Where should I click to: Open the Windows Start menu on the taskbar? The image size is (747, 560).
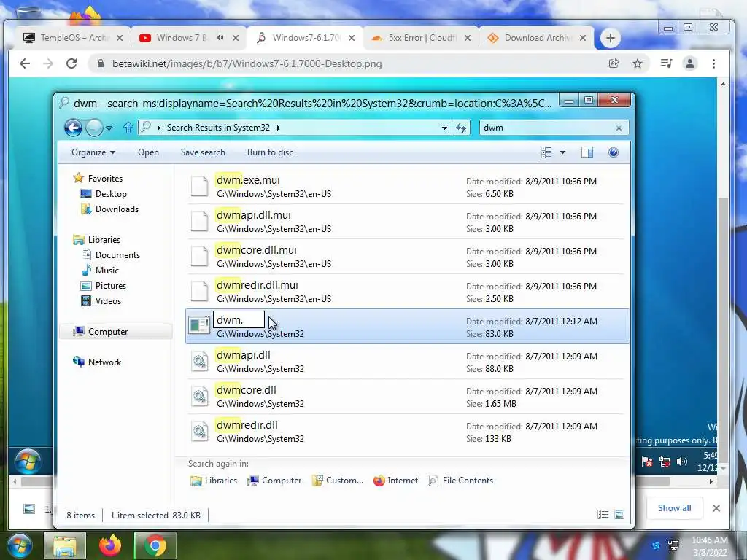(20, 546)
